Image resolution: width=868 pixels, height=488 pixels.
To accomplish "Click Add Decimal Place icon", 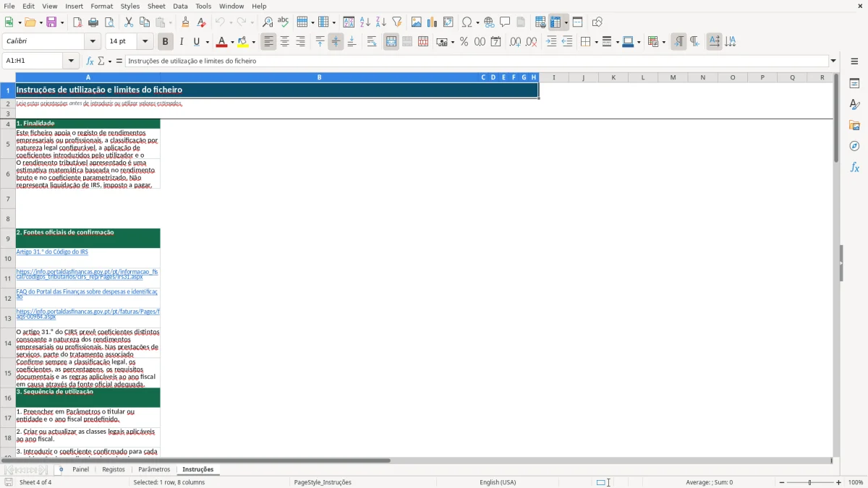I will (515, 42).
